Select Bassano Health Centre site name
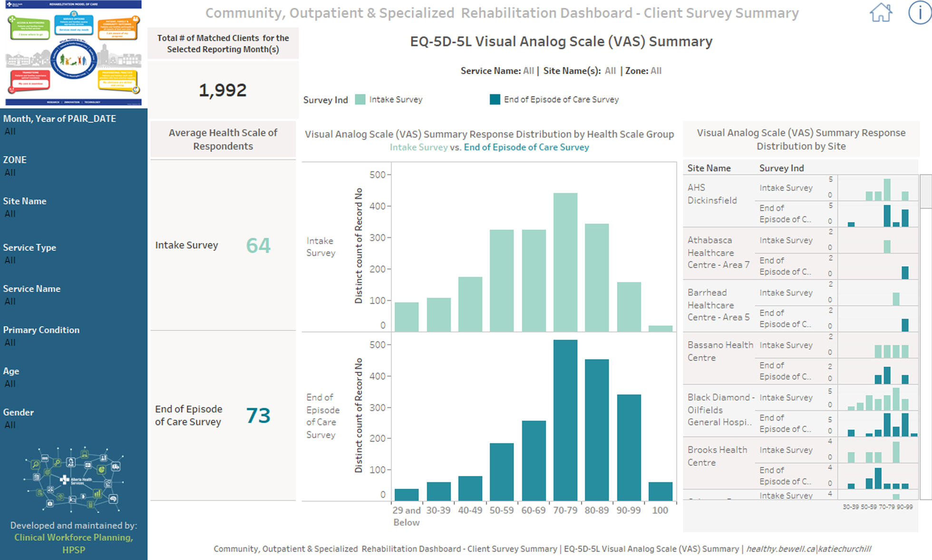932x560 pixels. [720, 351]
